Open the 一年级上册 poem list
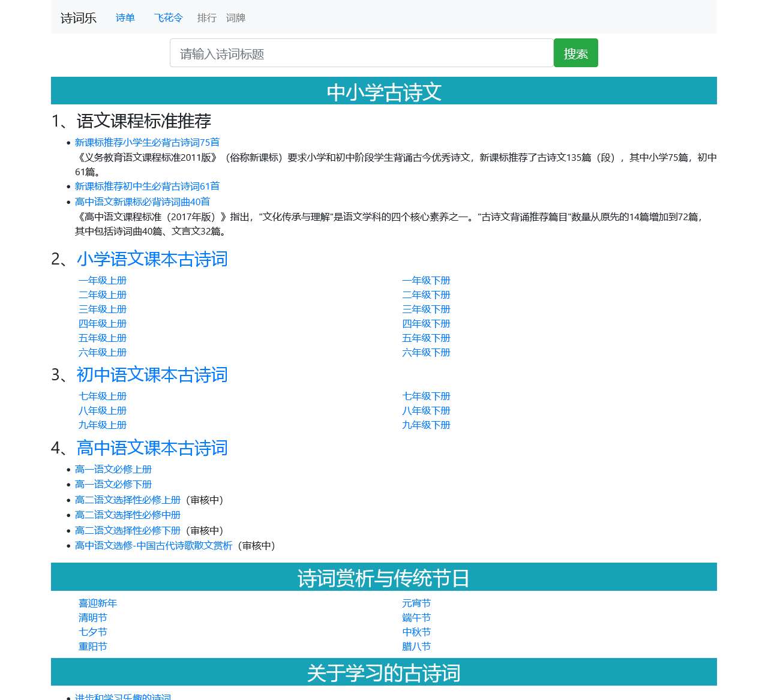Image resolution: width=768 pixels, height=700 pixels. (103, 280)
